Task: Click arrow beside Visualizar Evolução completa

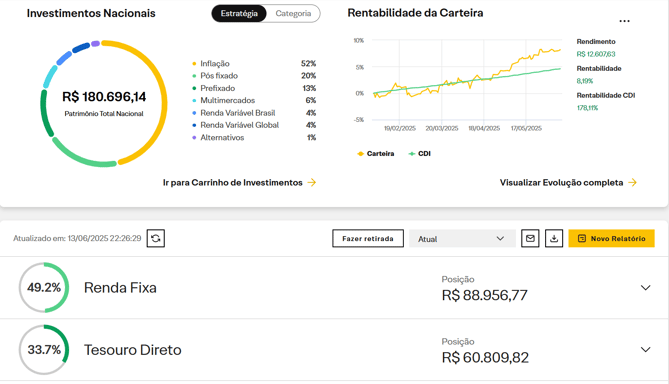Action: tap(633, 182)
